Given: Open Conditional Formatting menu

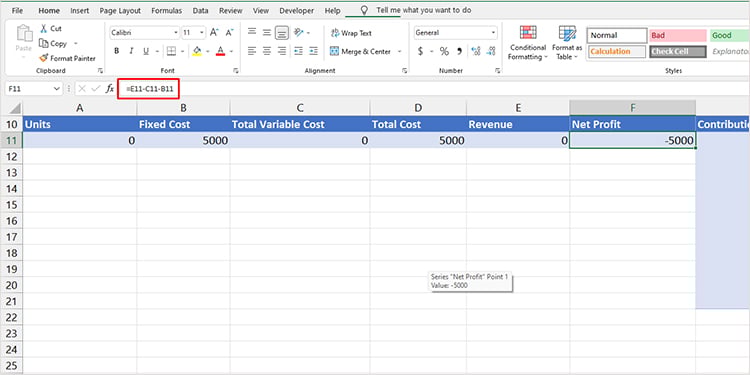Looking at the screenshot, I should coord(528,43).
